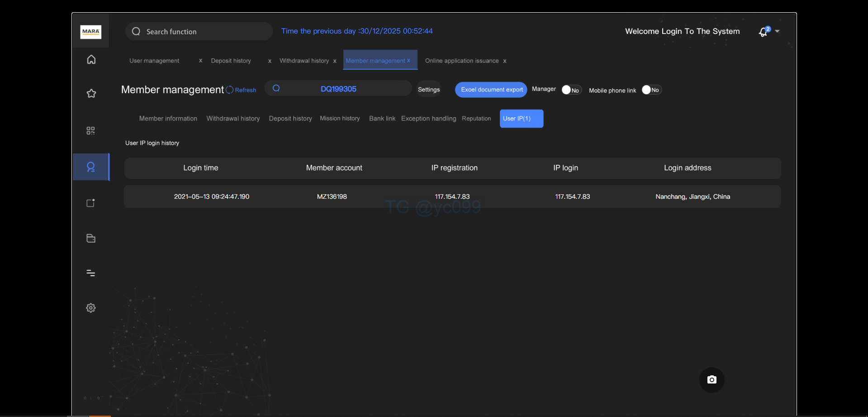Image resolution: width=868 pixels, height=417 pixels.
Task: Click the home icon in sidebar
Action: 91,60
